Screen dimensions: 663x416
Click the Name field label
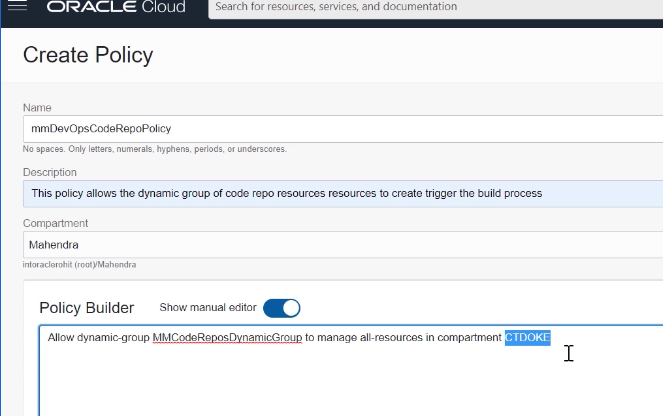(37, 108)
